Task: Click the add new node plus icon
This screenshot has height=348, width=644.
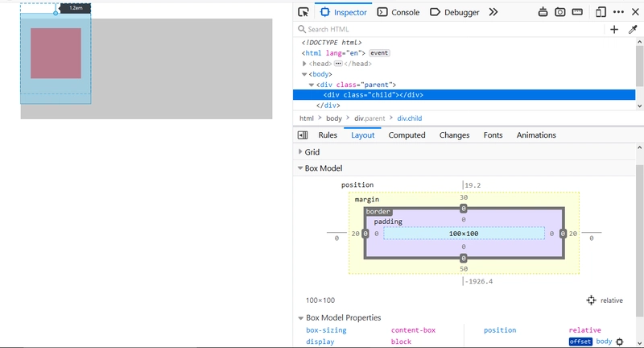Action: (614, 29)
